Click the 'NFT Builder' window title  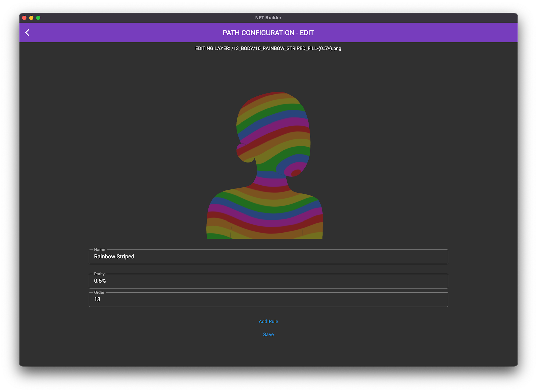(x=268, y=18)
